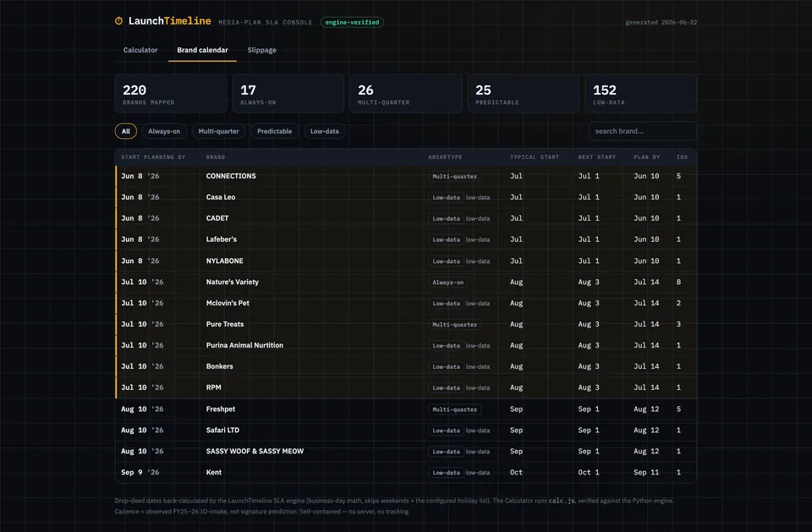Click the Pure Treats brand name
The height and width of the screenshot is (532, 812).
[225, 324]
